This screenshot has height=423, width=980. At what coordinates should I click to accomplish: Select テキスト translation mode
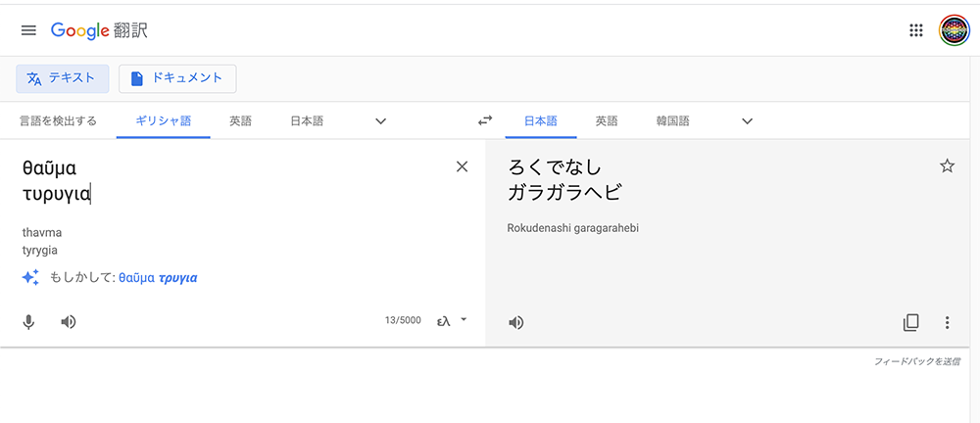(62, 78)
